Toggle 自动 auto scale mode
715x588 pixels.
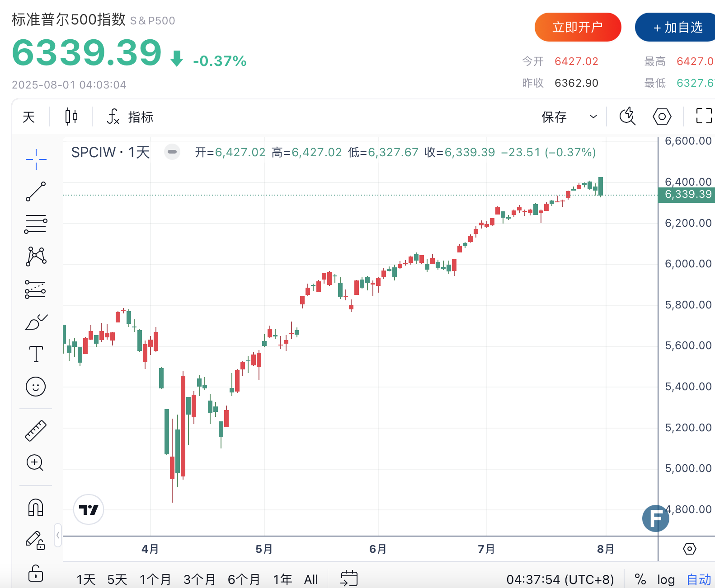point(699,579)
